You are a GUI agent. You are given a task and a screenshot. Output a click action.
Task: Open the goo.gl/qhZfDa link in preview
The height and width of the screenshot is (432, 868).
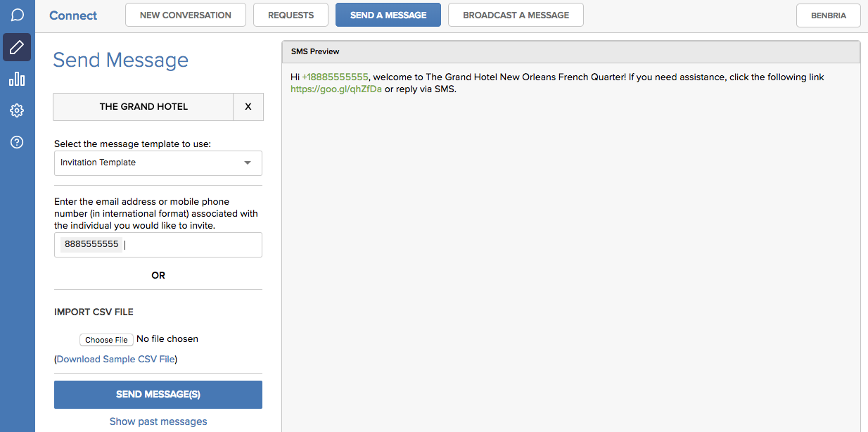pyautogui.click(x=336, y=89)
